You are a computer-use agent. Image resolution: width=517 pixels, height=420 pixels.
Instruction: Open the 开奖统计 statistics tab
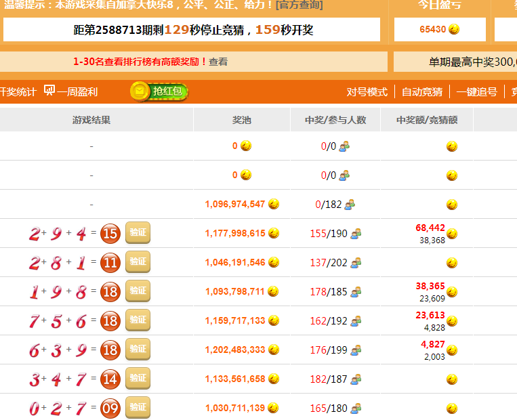tap(18, 91)
